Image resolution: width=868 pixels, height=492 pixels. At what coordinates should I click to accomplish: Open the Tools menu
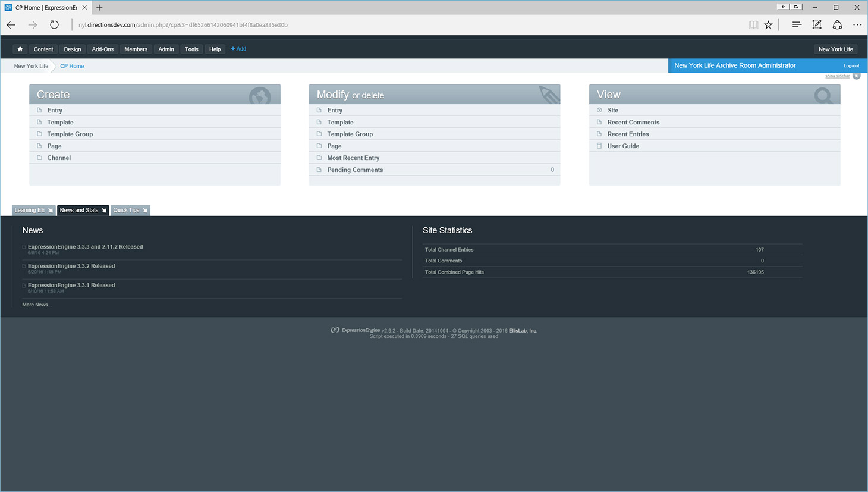click(x=191, y=49)
